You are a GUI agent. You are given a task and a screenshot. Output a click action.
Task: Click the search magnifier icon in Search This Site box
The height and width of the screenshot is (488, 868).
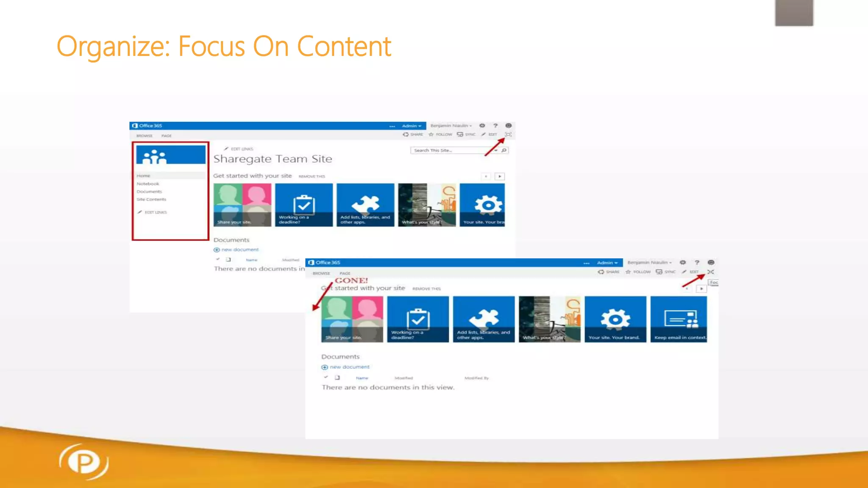(x=504, y=150)
